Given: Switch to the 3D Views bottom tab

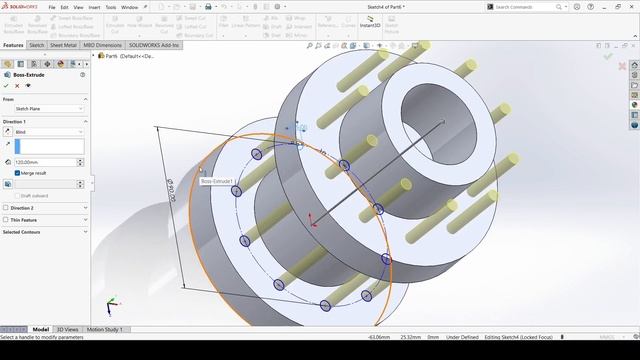Looking at the screenshot, I should [x=67, y=329].
